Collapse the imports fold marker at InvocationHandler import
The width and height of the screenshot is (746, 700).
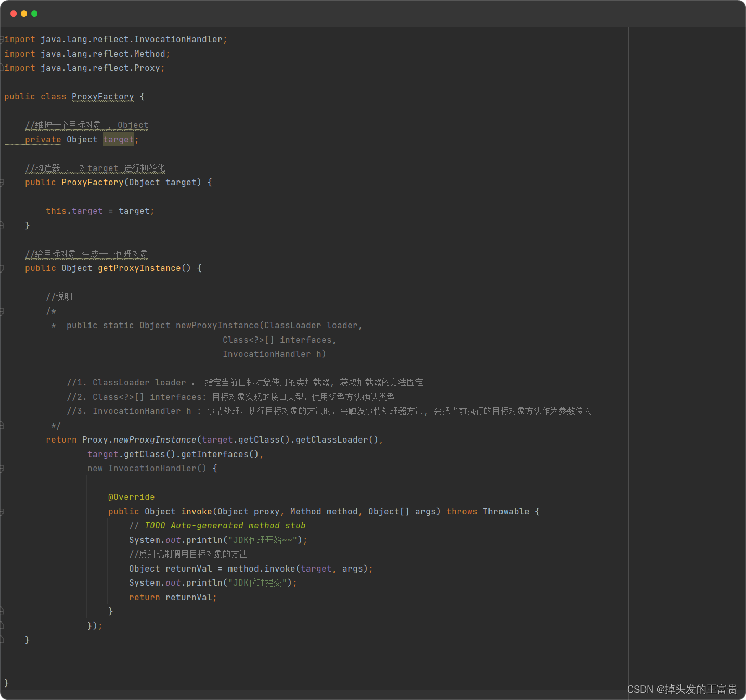[2, 40]
